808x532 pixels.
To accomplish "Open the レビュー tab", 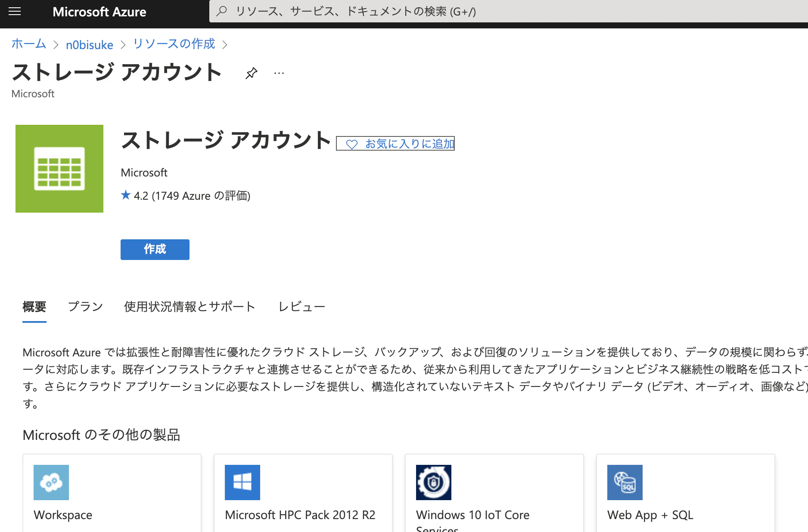I will (x=301, y=307).
